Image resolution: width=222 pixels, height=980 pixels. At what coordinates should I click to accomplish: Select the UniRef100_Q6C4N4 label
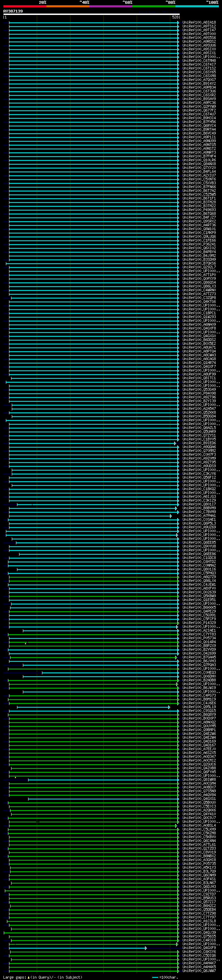(x=199, y=841)
